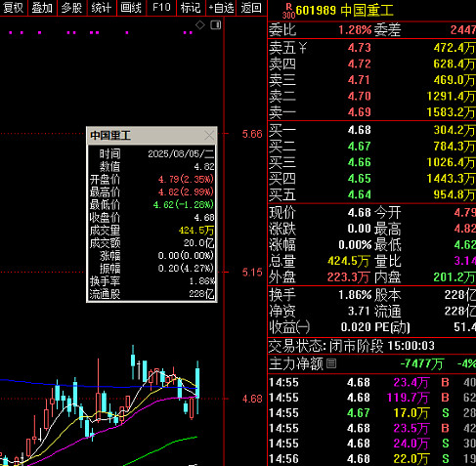Screen dimensions: 476x466
Task: Click popup 时间 value 2025/08/05/二
Action: (x=181, y=153)
